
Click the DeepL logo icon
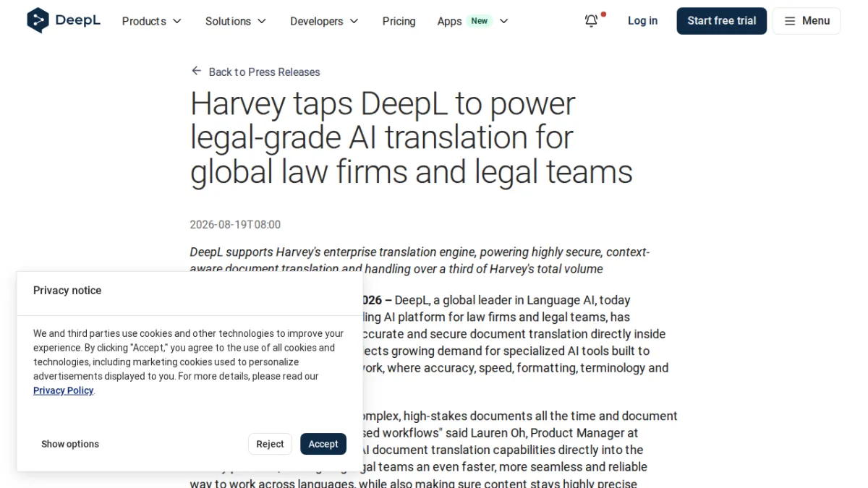pyautogui.click(x=38, y=20)
